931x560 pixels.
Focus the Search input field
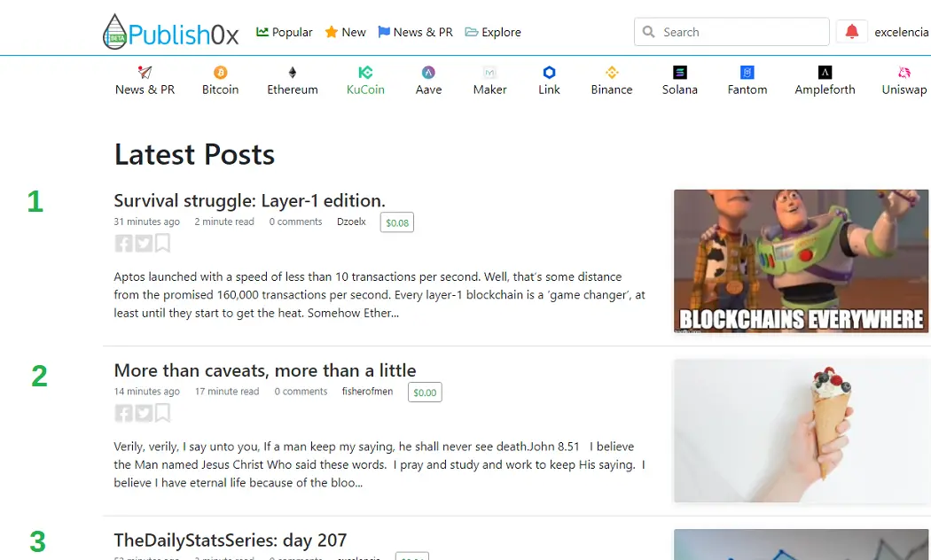pyautogui.click(x=731, y=32)
